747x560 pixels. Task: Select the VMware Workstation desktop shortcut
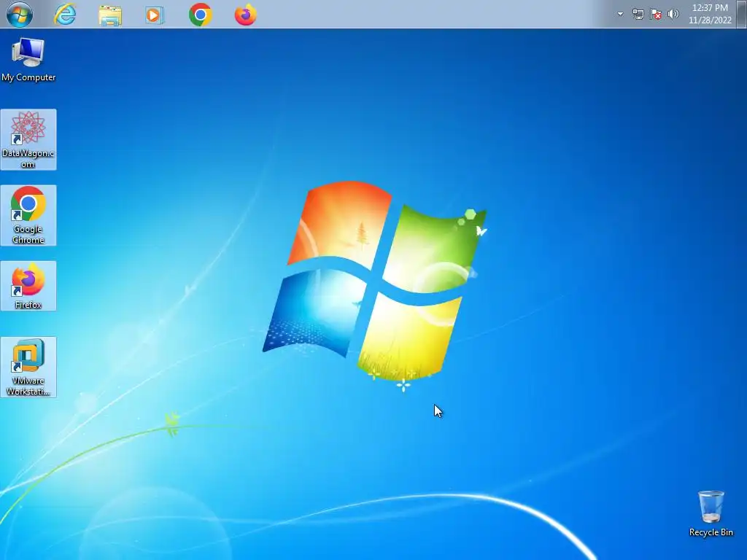(x=28, y=367)
